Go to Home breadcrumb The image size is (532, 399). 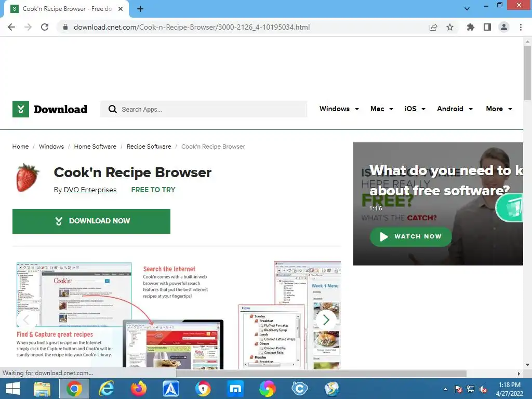click(20, 147)
